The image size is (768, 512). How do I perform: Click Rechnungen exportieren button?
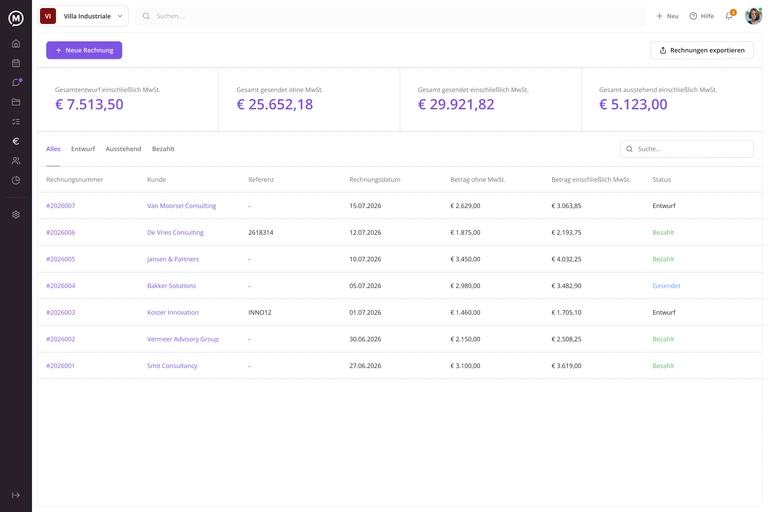click(702, 50)
